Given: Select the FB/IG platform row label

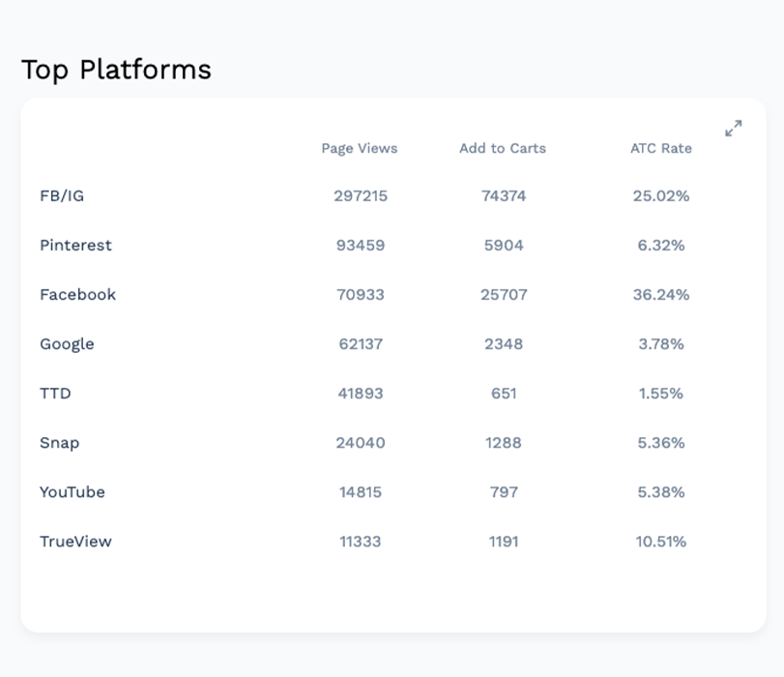Looking at the screenshot, I should click(62, 195).
